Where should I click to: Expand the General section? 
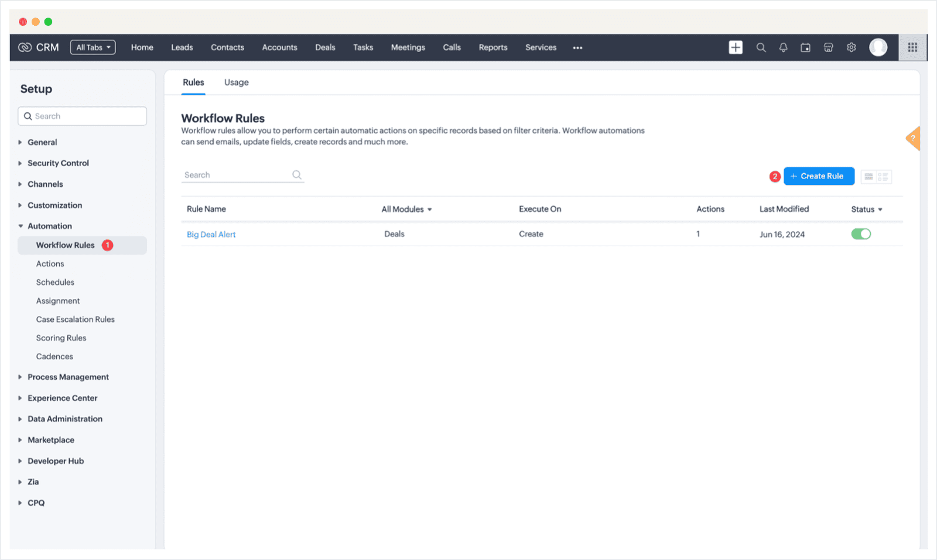[x=42, y=142]
